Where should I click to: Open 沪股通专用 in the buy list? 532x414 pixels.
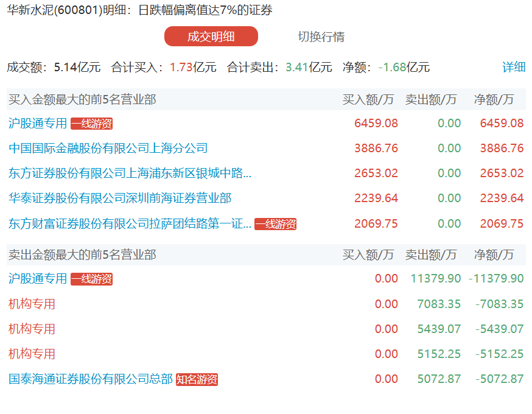(x=38, y=123)
